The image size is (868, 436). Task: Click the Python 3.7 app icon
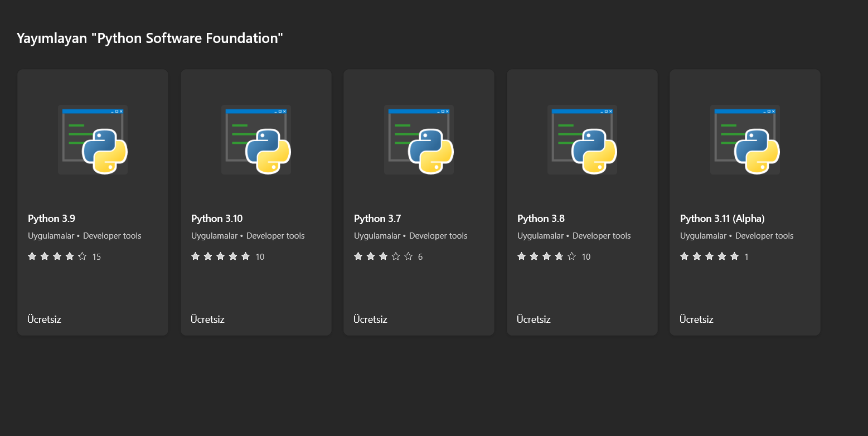pyautogui.click(x=419, y=140)
